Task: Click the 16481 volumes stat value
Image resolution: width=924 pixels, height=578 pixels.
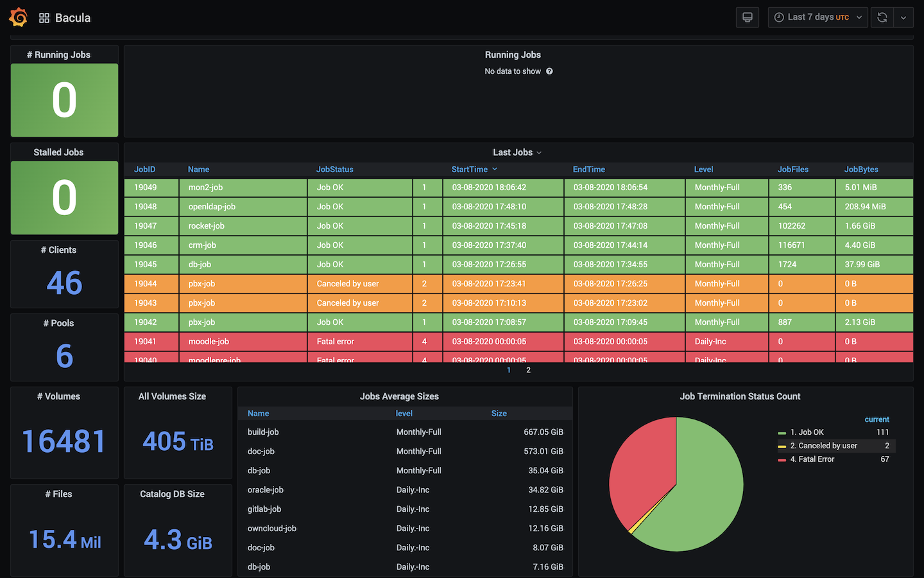Action: pyautogui.click(x=64, y=441)
